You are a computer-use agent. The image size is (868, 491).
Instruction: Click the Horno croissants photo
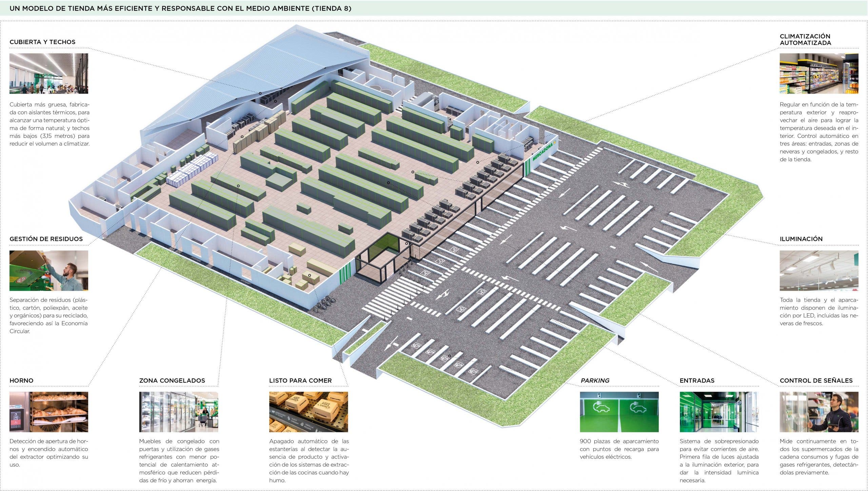coord(48,412)
